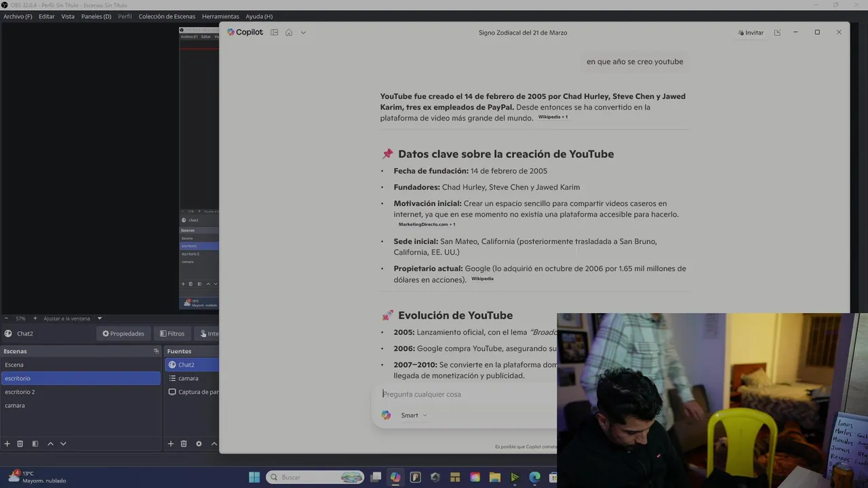Click the Wikipedia + 1 source citation

(x=553, y=117)
